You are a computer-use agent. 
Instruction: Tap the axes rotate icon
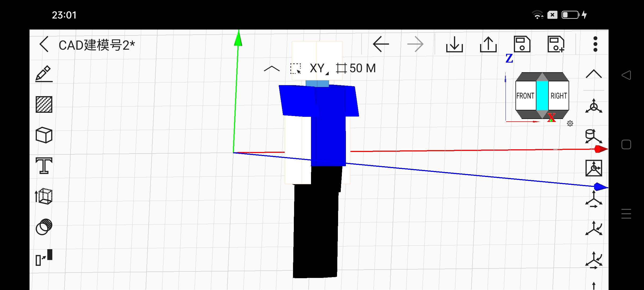point(594,228)
